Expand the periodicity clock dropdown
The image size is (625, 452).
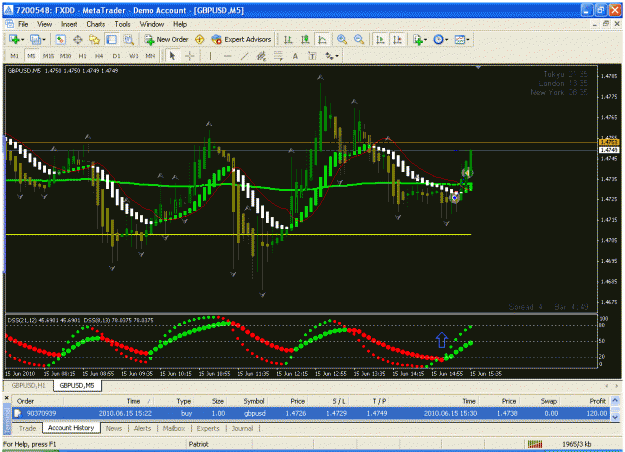[446, 40]
